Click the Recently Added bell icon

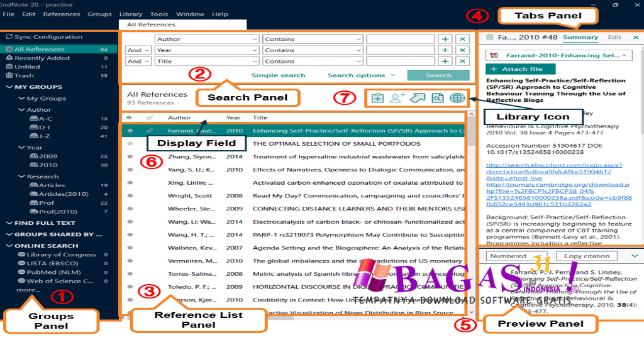pyautogui.click(x=9, y=58)
